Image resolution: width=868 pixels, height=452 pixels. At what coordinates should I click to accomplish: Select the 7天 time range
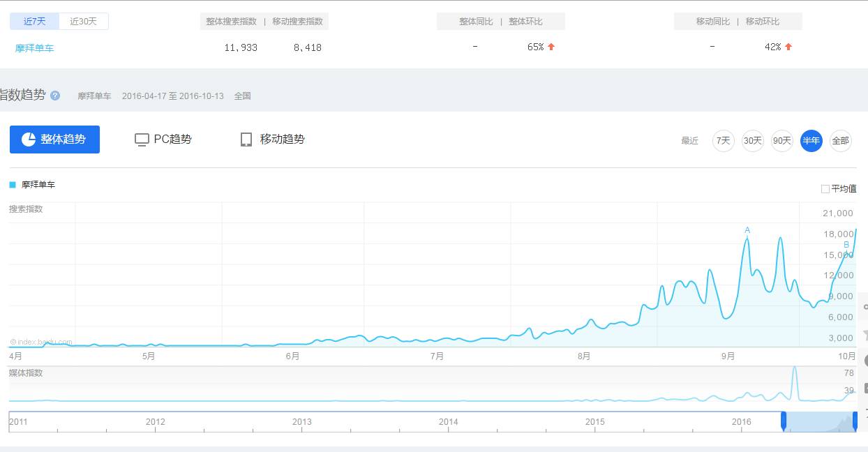click(x=724, y=141)
